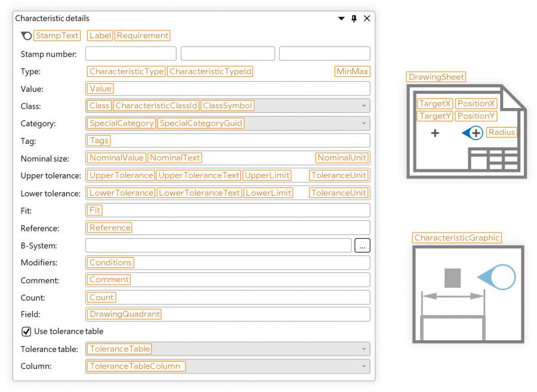This screenshot has width=537, height=392.
Task: Click the rightmost Stamp number field
Action: tap(325, 54)
